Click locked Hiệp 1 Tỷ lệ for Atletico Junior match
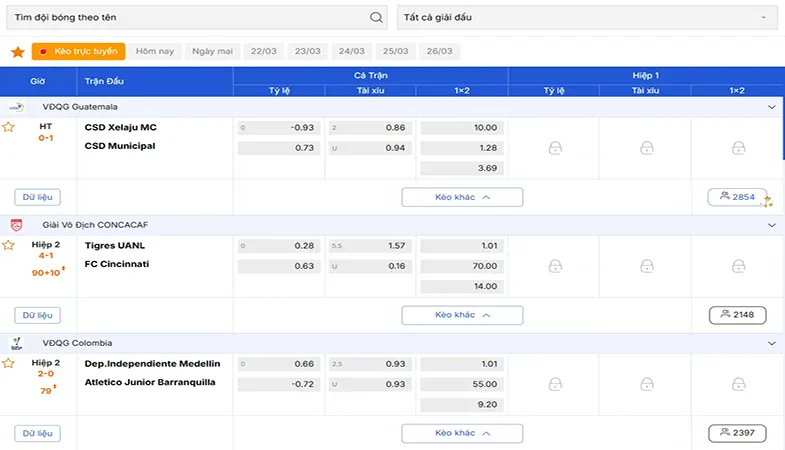Screen dimensions: 785x450 tap(555, 384)
